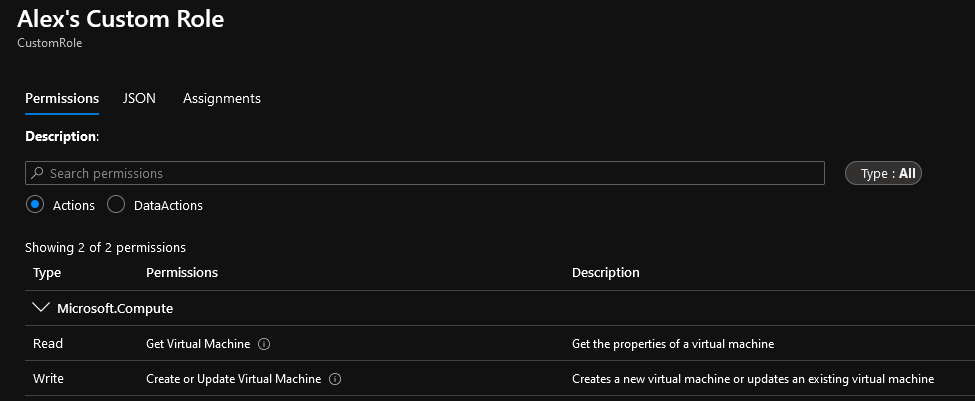975x401 pixels.
Task: Open the Type : All filter
Action: (x=883, y=173)
